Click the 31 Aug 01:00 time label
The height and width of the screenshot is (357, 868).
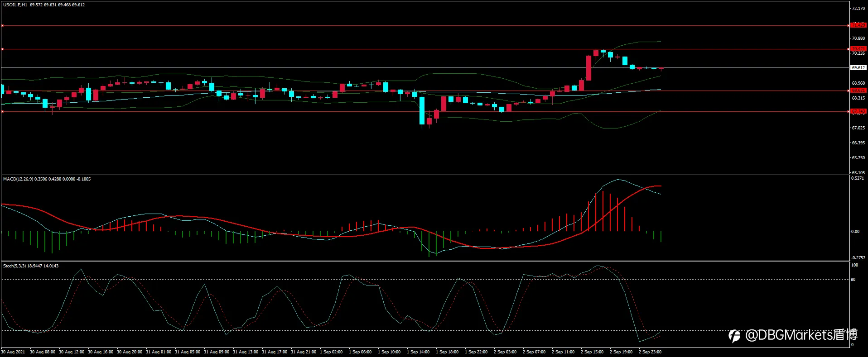point(159,352)
